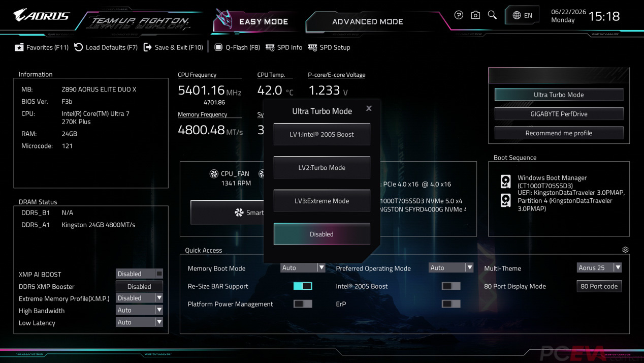Click the AORUS logo
The height and width of the screenshot is (363, 644).
pos(42,15)
